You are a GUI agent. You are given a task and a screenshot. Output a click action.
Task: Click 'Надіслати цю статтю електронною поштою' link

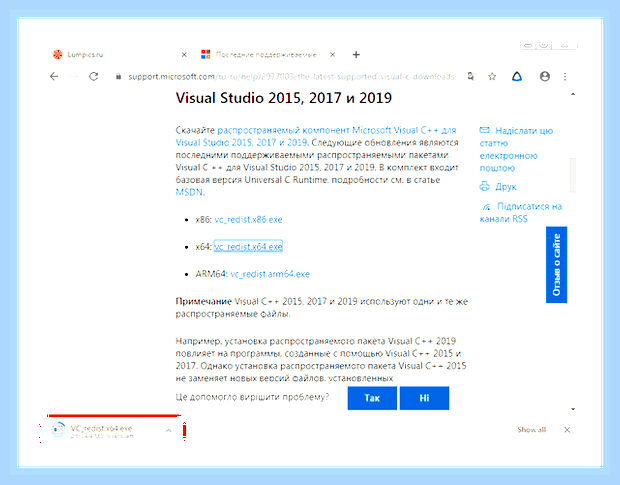[516, 149]
